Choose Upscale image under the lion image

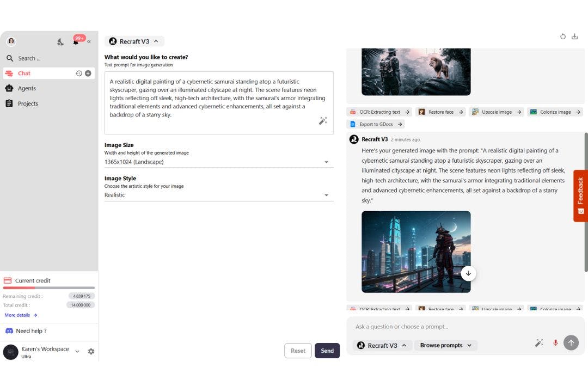(x=497, y=112)
